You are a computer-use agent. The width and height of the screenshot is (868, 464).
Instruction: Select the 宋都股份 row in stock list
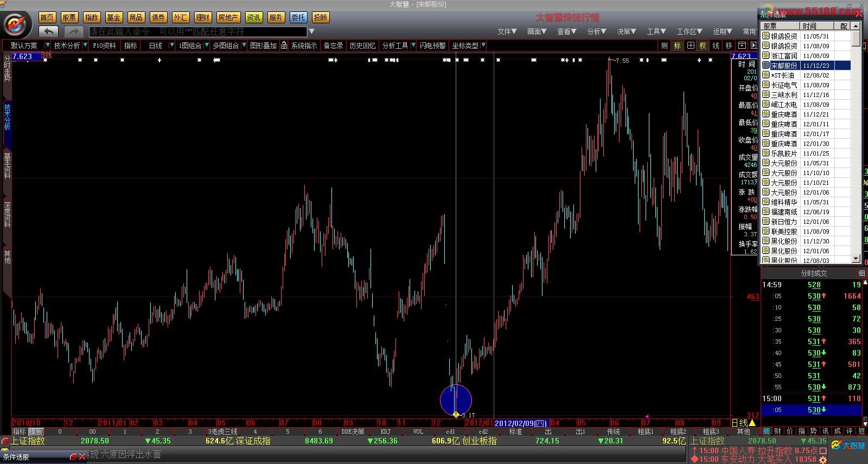click(806, 66)
